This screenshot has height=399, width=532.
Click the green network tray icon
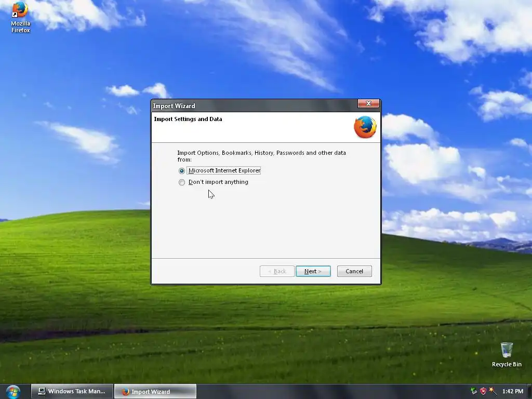pos(474,391)
